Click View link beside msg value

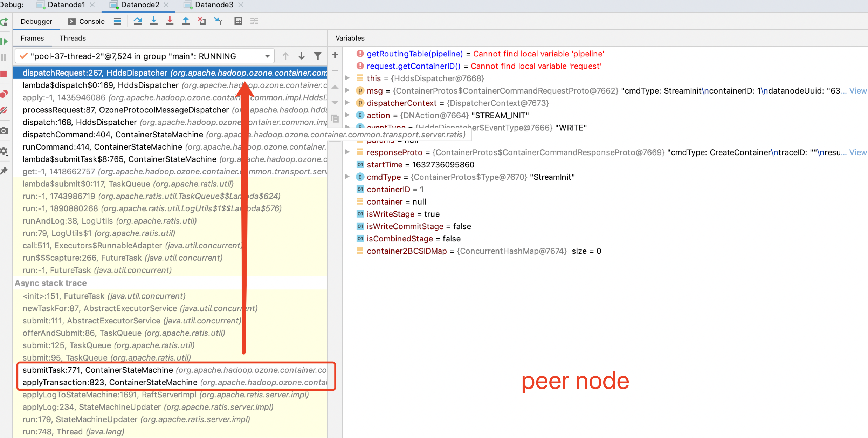tap(857, 91)
